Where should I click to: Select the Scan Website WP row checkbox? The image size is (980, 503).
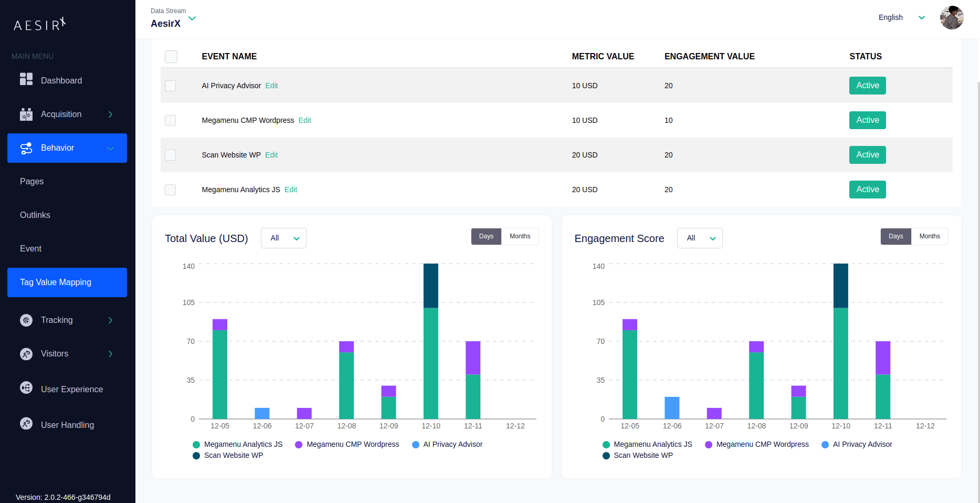coord(171,155)
